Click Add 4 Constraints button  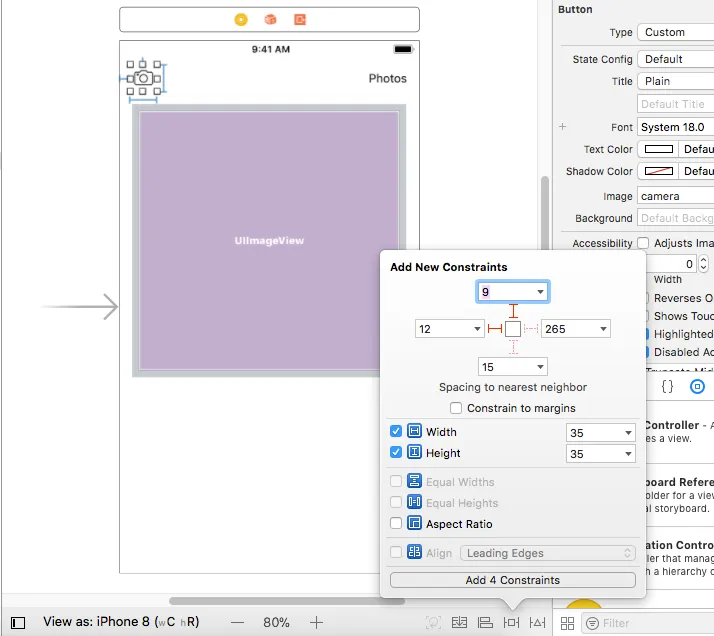tap(513, 580)
